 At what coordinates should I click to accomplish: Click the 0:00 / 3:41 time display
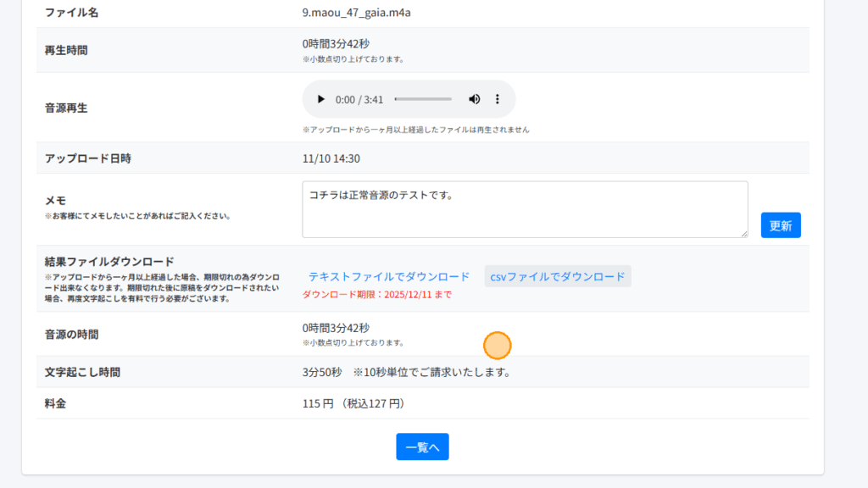pos(359,100)
